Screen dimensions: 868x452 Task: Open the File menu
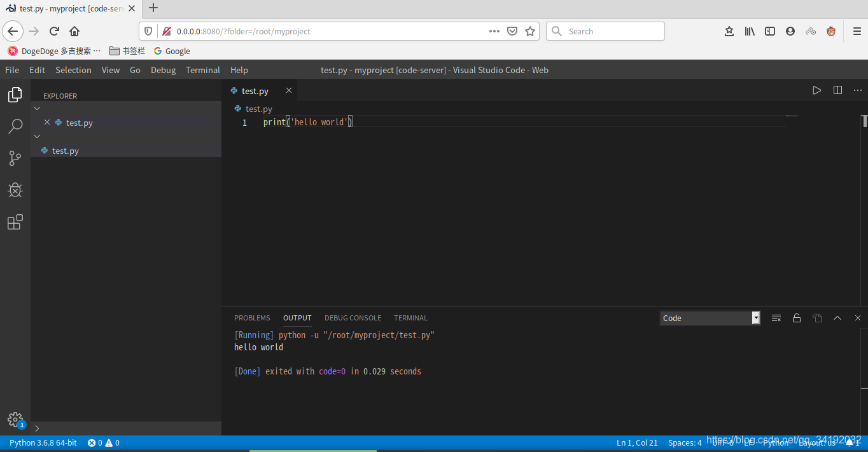[12, 70]
